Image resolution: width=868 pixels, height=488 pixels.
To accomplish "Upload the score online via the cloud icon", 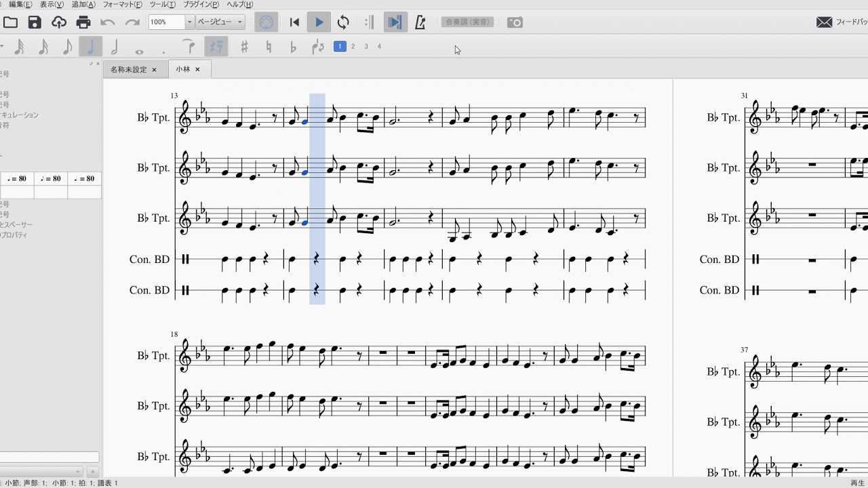I will (59, 22).
